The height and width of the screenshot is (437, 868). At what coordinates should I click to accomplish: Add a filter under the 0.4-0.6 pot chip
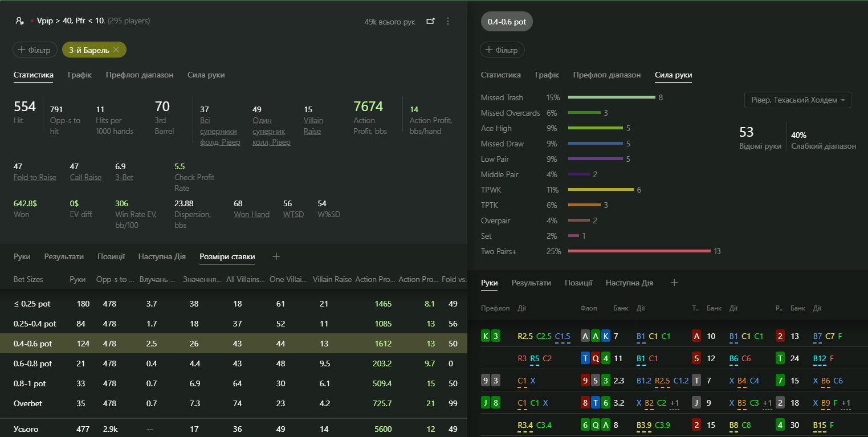tap(502, 50)
